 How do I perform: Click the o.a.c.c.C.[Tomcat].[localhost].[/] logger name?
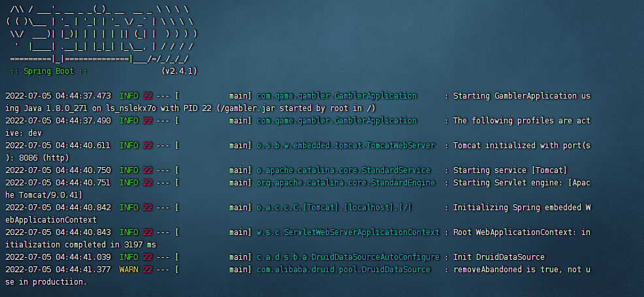point(334,208)
